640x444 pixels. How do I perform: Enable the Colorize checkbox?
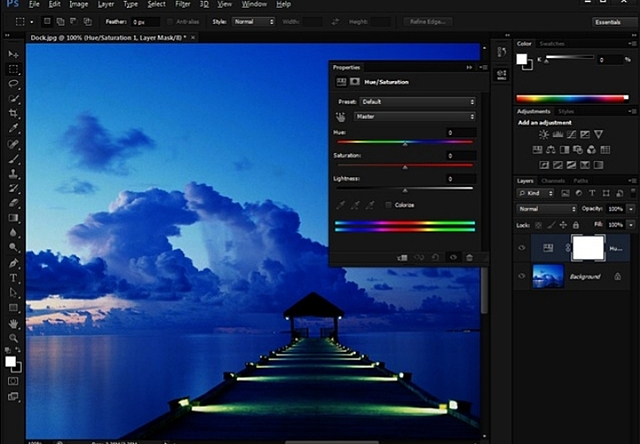pyautogui.click(x=388, y=205)
